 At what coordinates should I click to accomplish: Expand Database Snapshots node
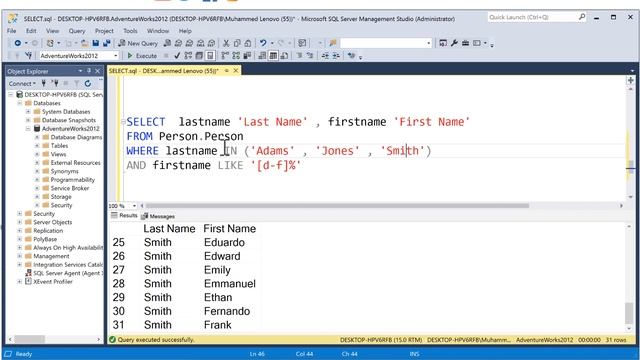(28, 120)
